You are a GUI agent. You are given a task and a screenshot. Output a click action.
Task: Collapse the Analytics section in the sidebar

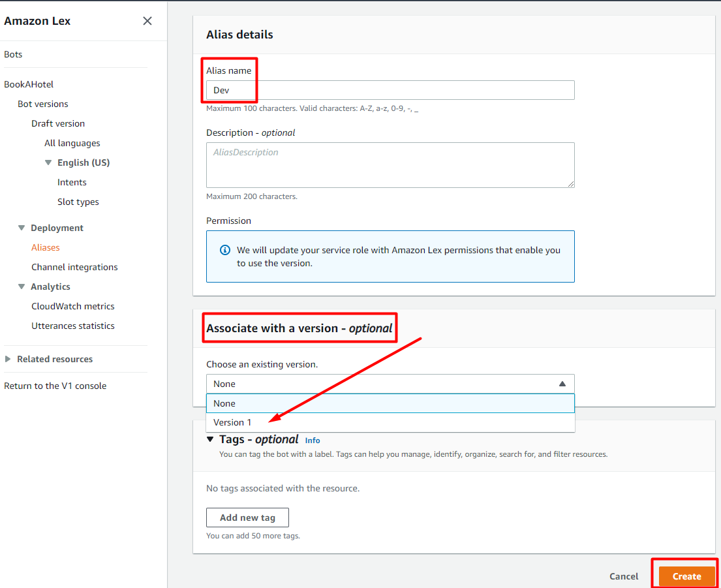click(x=22, y=286)
